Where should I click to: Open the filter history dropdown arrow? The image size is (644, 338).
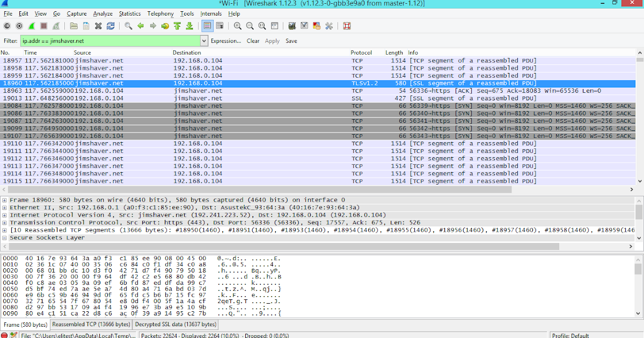click(x=204, y=41)
